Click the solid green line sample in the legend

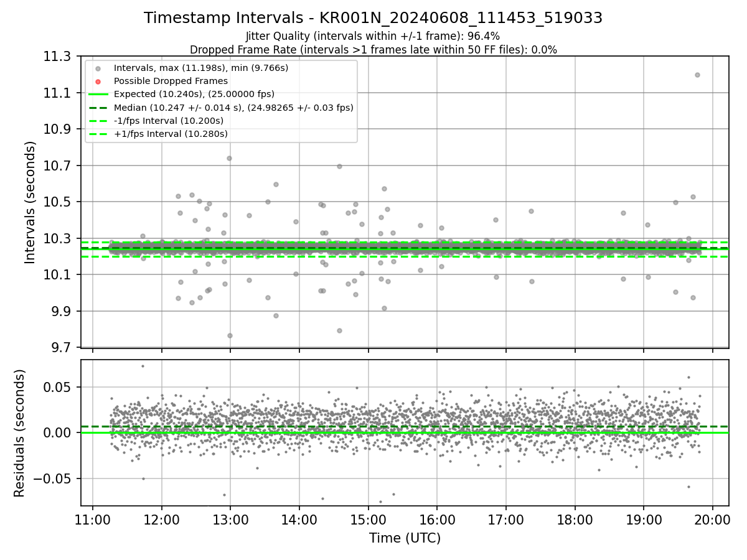click(x=98, y=95)
